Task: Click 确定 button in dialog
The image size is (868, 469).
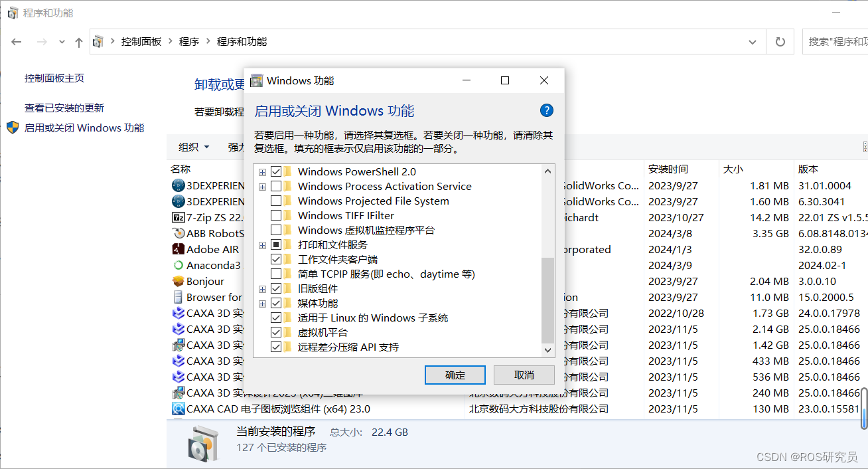Action: (x=455, y=375)
